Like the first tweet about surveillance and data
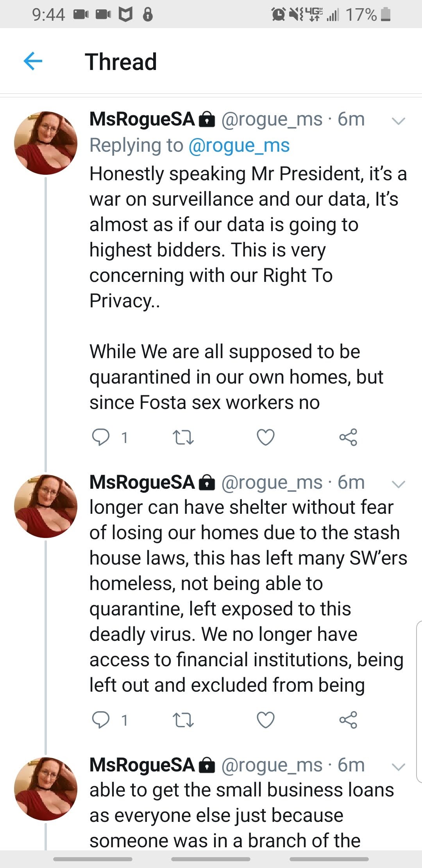Viewport: 422px width, 868px height. pyautogui.click(x=265, y=437)
